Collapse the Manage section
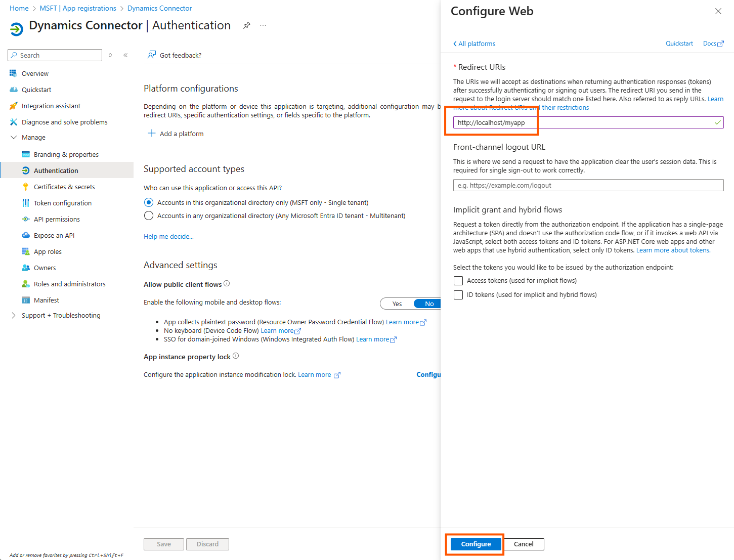 [x=14, y=137]
